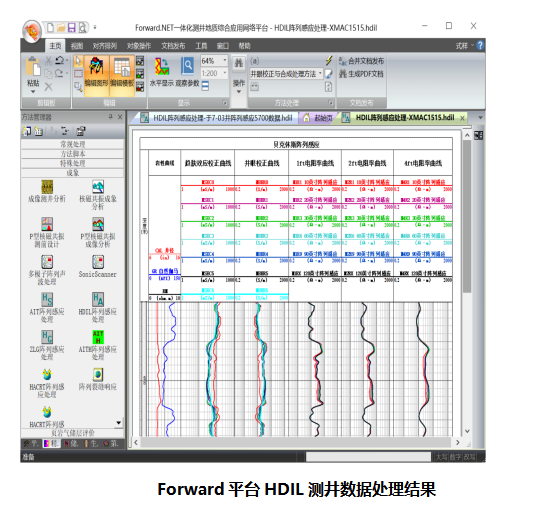Pin the 方法管理器 panel
Screen dimensions: 551x505
tap(110, 117)
